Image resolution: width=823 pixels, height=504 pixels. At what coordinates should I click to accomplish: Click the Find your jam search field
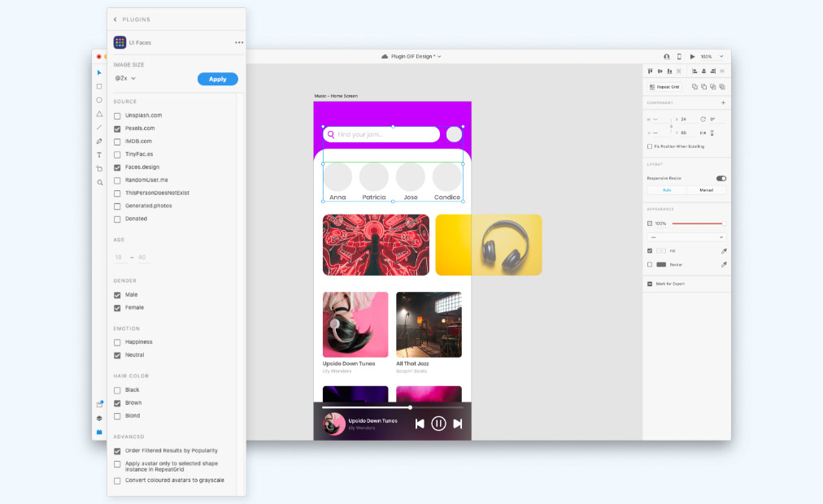[381, 135]
